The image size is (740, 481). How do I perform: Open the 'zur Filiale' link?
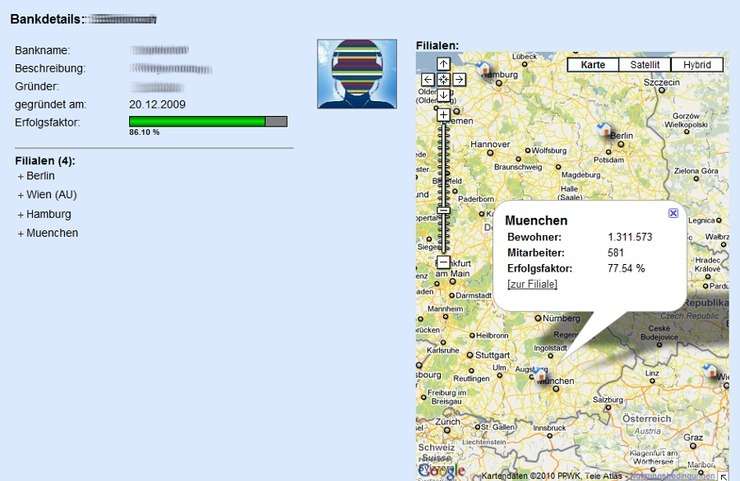532,284
